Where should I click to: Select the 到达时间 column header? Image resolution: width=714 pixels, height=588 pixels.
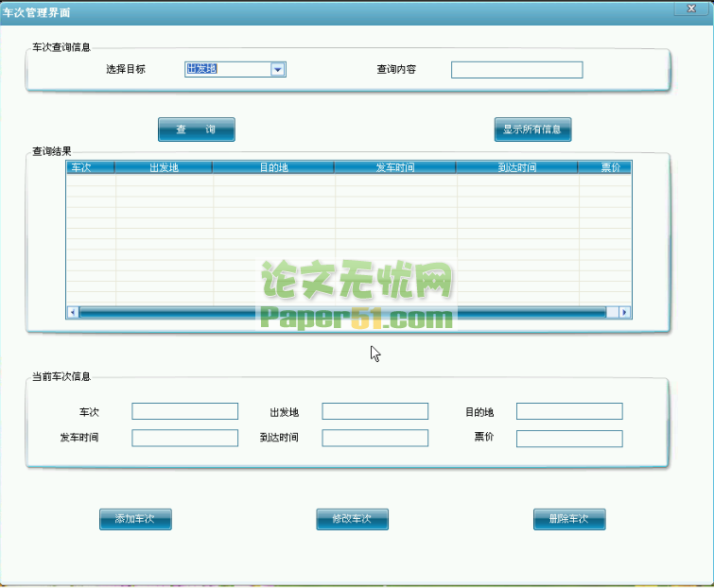[x=517, y=167]
